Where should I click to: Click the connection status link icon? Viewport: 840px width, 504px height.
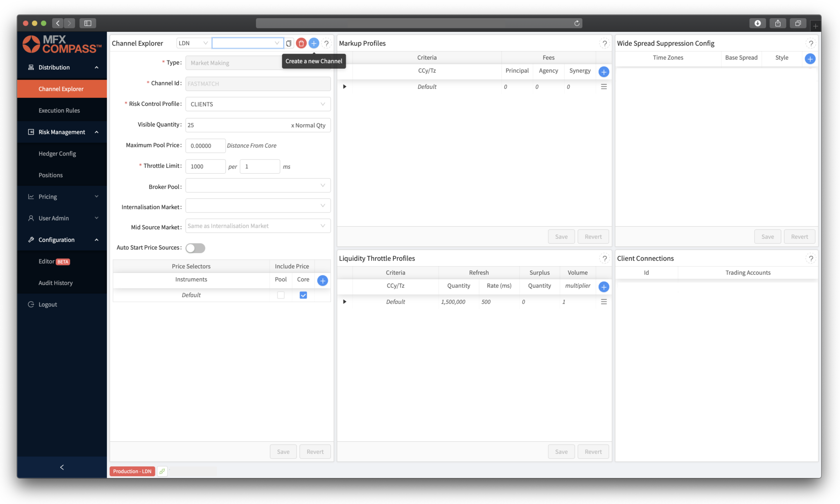(x=162, y=471)
